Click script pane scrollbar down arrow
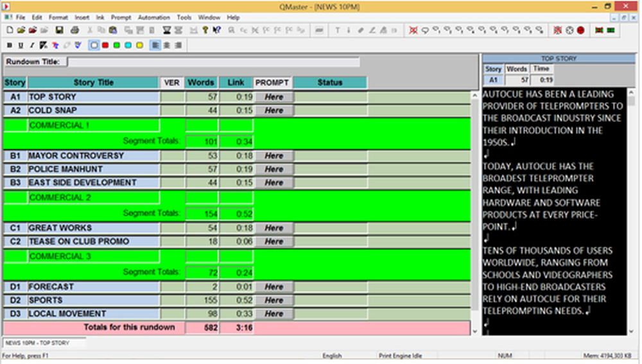This screenshot has width=642, height=364. pos(631,332)
